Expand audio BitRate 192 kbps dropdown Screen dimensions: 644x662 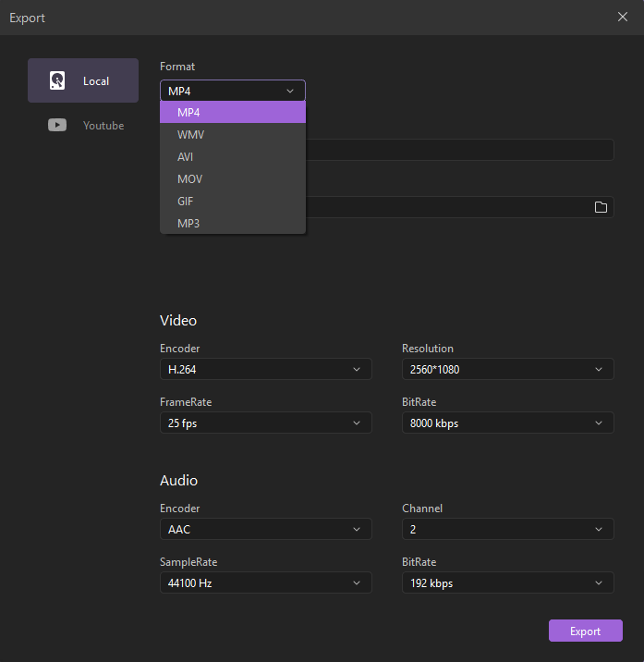point(507,582)
